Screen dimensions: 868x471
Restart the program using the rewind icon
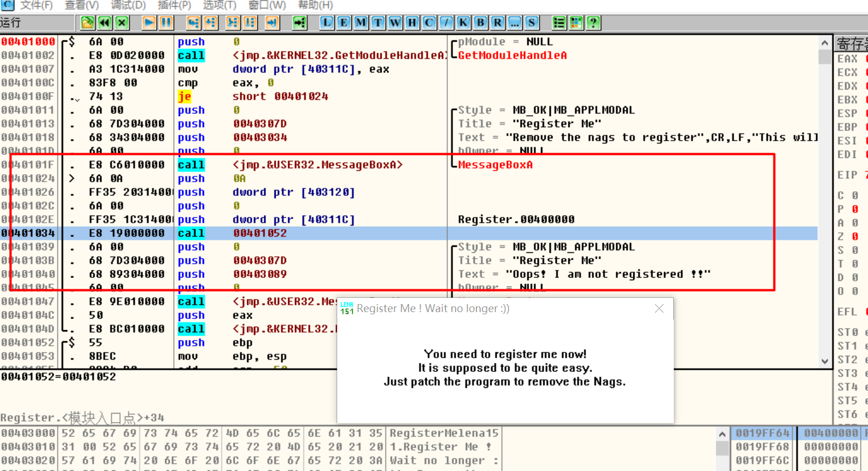(x=104, y=23)
